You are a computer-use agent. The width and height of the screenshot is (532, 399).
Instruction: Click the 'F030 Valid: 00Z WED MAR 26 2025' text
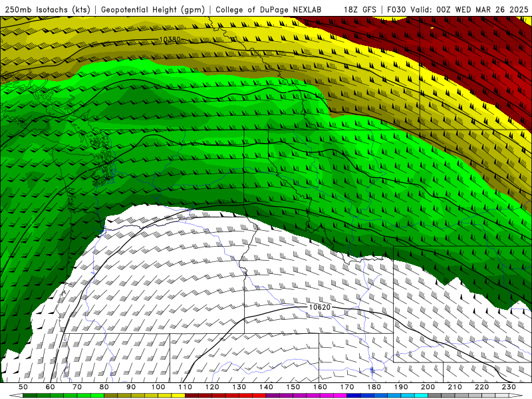point(458,9)
